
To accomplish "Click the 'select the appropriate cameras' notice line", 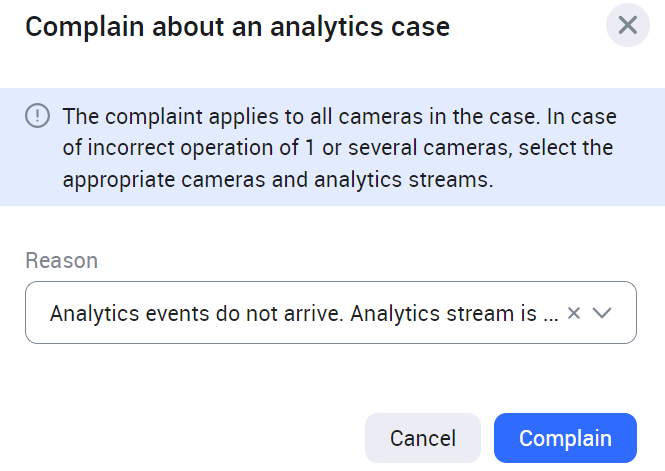I will click(x=277, y=181).
